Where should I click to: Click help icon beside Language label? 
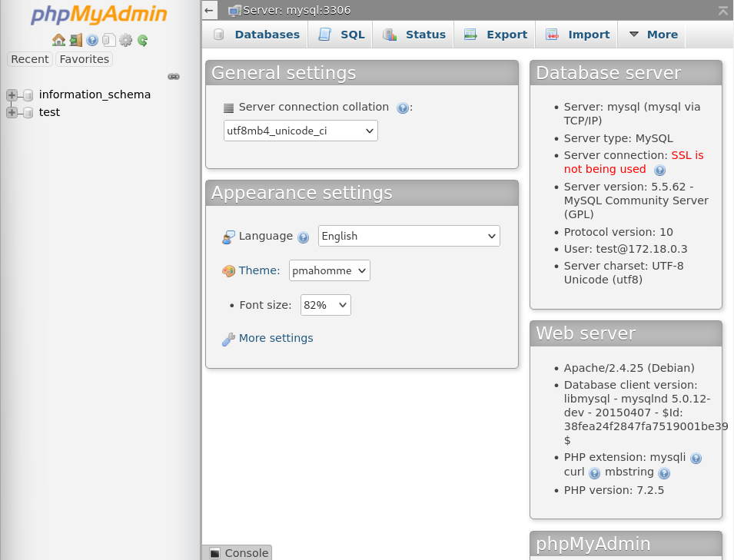304,237
